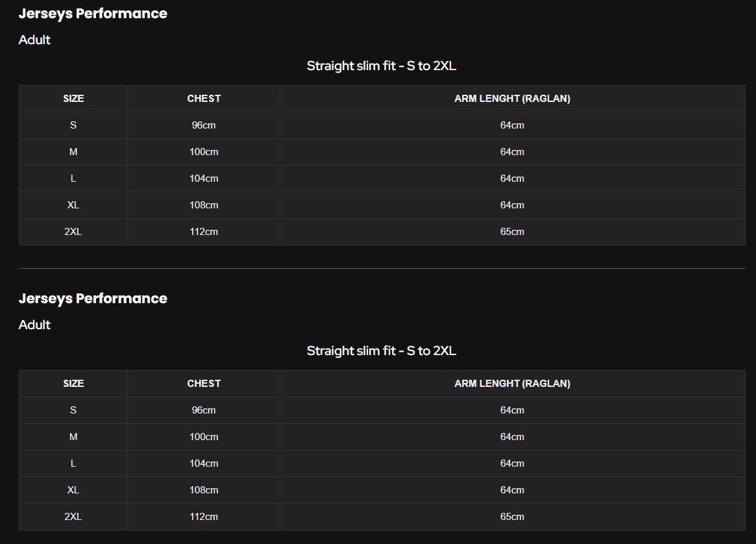Click the 100cm chest value in the second table
This screenshot has height=544, width=756.
coord(204,437)
